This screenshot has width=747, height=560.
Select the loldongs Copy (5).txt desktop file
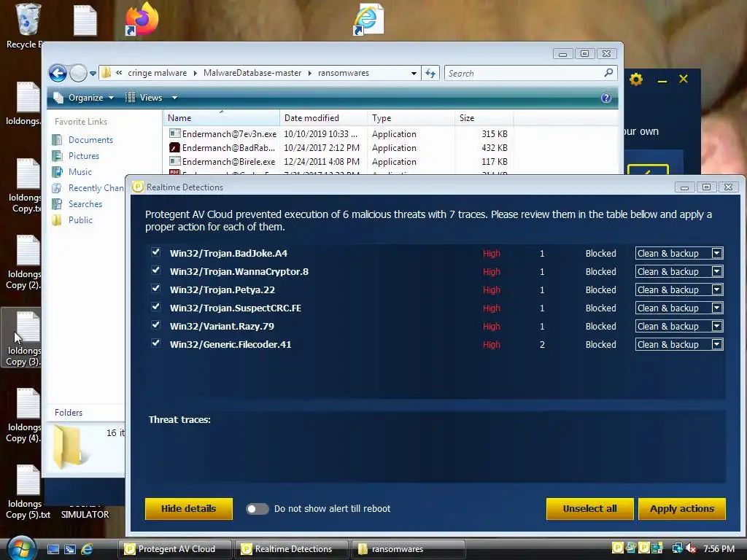[x=28, y=492]
